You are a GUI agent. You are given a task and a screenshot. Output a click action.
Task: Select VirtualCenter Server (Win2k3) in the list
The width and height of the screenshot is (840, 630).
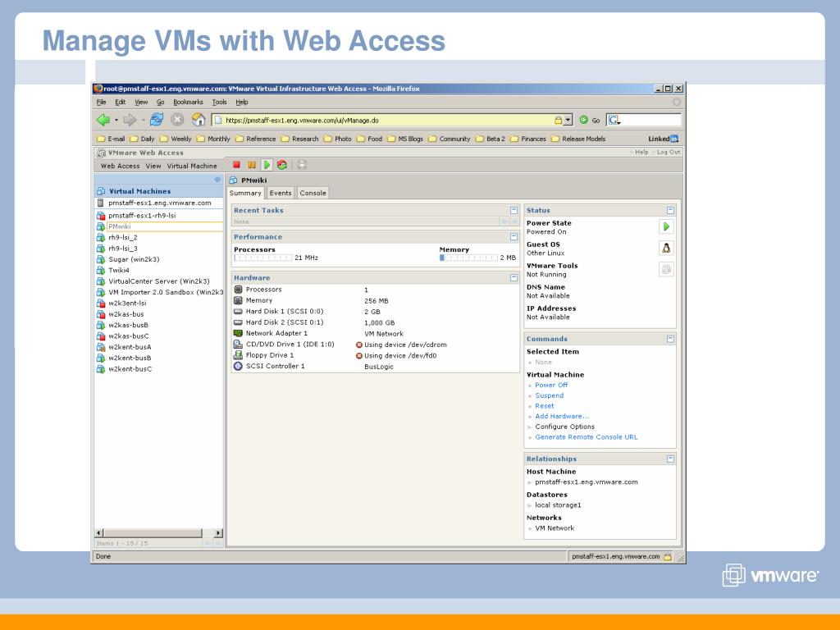click(159, 281)
